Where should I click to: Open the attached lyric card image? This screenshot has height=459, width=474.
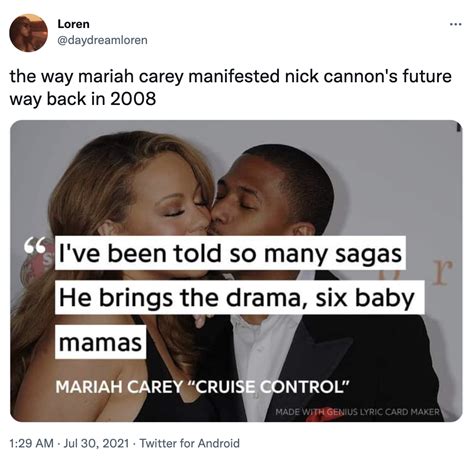(x=236, y=271)
